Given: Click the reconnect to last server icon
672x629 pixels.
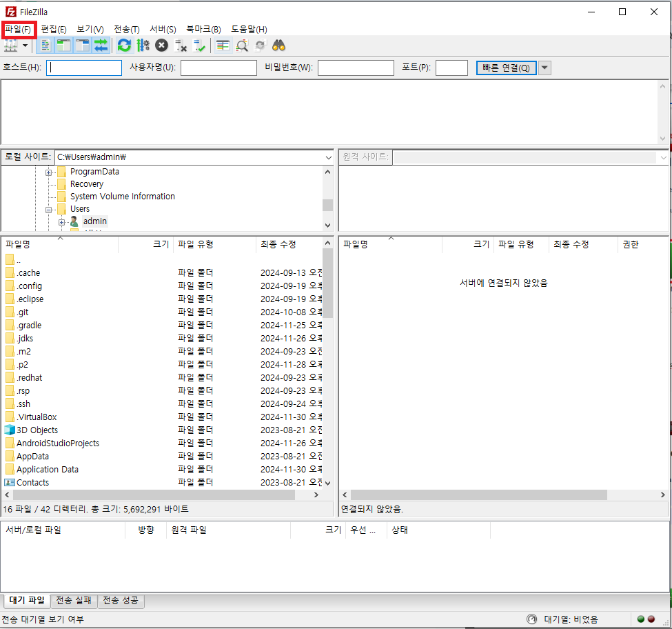Looking at the screenshot, I should [199, 46].
